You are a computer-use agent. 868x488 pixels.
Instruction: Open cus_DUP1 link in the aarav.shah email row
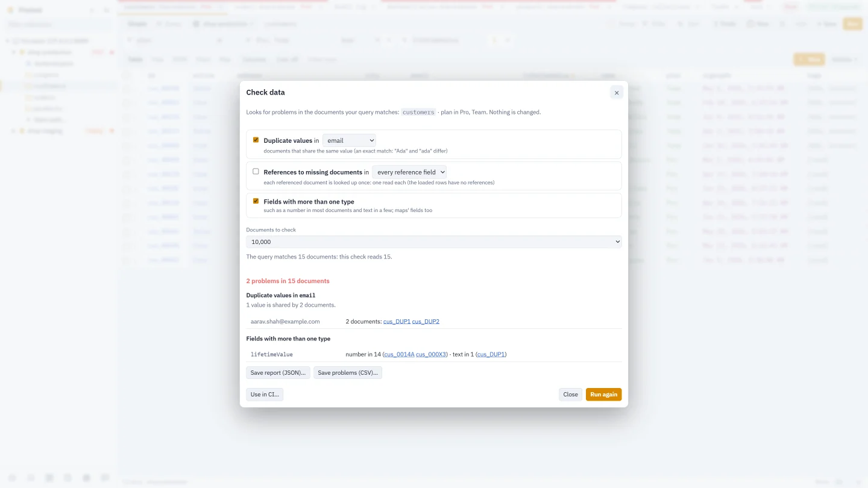pos(397,321)
